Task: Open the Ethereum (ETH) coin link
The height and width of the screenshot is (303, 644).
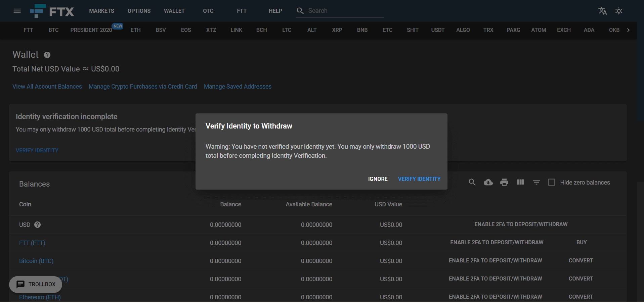Action: (40, 297)
